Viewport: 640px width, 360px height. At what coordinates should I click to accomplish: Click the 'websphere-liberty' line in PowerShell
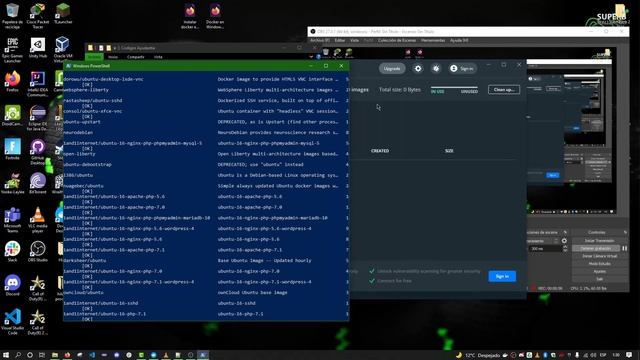86,90
